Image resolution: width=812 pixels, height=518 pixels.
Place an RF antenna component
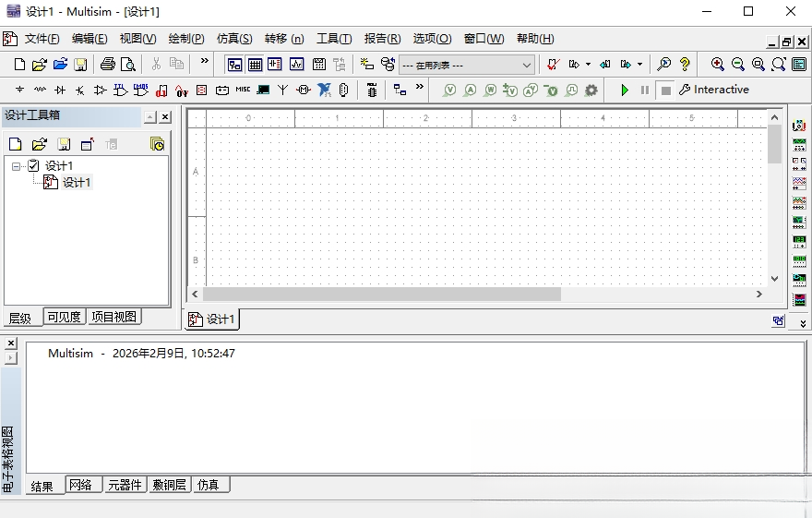pos(282,90)
